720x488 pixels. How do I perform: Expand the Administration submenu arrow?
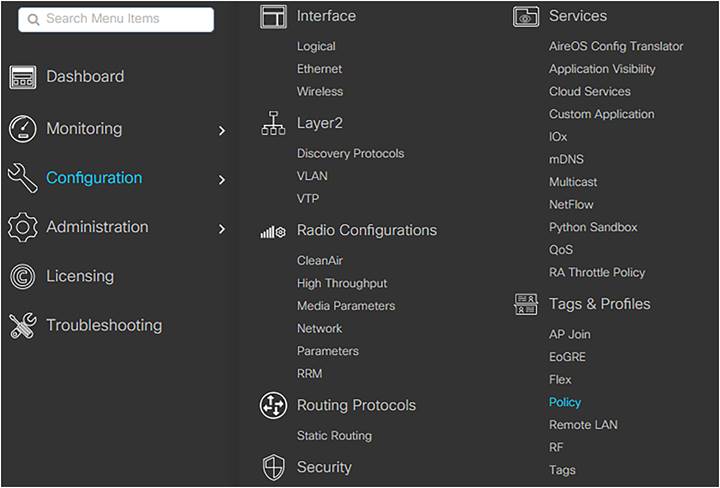click(222, 229)
